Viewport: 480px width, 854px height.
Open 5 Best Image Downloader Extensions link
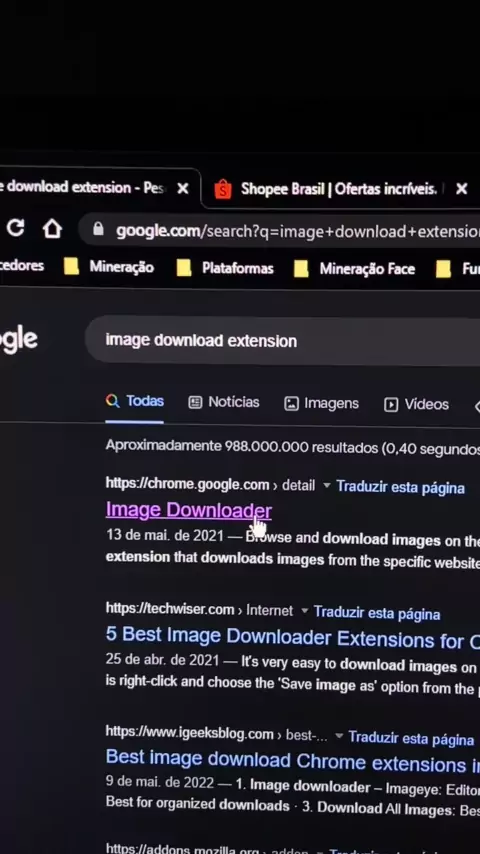coord(293,638)
